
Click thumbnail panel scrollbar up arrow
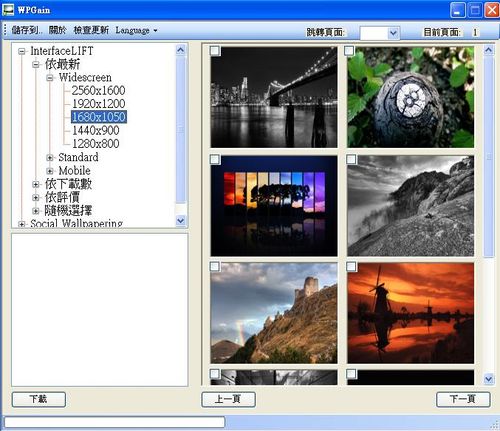pos(489,50)
